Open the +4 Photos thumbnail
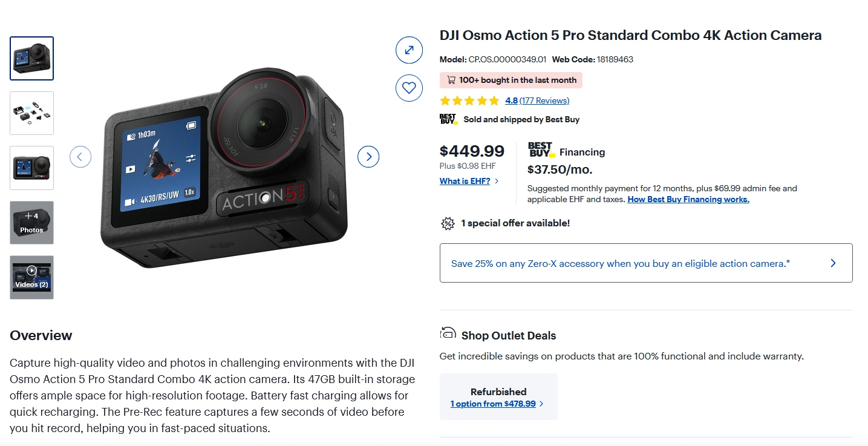The image size is (868, 446). [31, 223]
